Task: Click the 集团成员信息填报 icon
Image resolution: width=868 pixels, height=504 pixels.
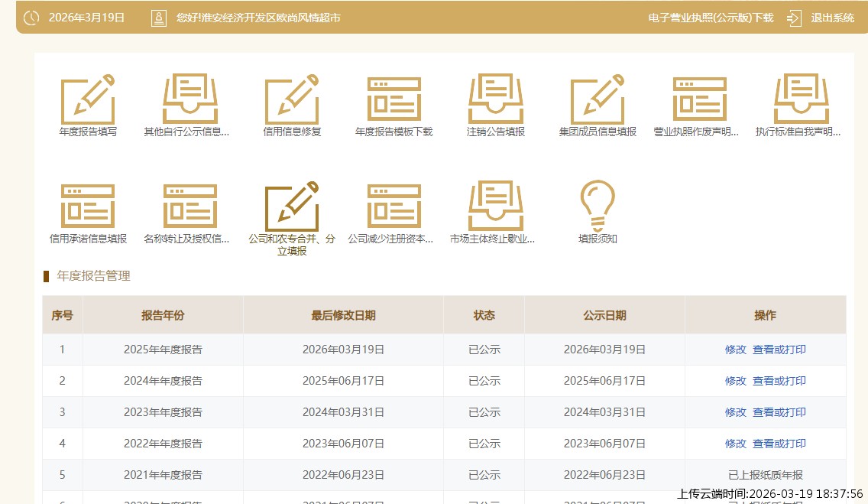Action: click(x=598, y=100)
